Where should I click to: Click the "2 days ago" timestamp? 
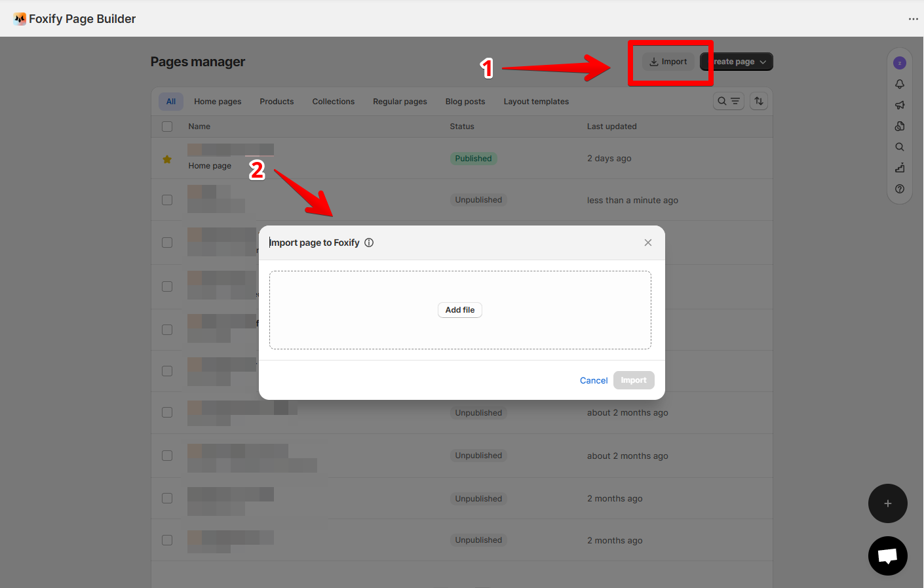coord(609,159)
